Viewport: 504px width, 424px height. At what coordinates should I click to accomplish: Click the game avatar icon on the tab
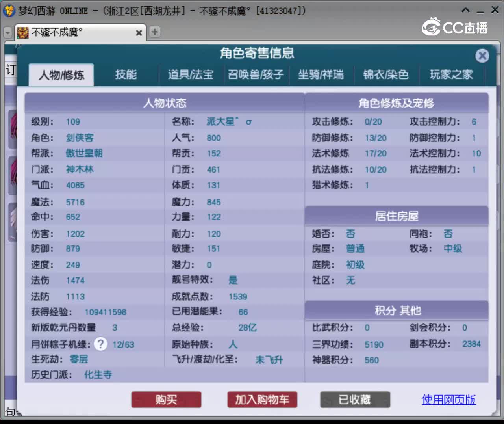click(x=23, y=32)
